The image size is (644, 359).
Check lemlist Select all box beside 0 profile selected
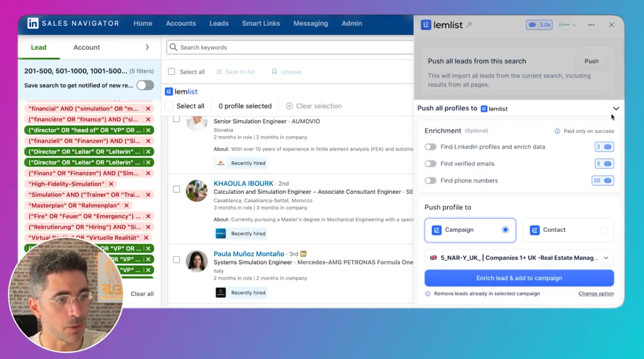[x=169, y=106]
